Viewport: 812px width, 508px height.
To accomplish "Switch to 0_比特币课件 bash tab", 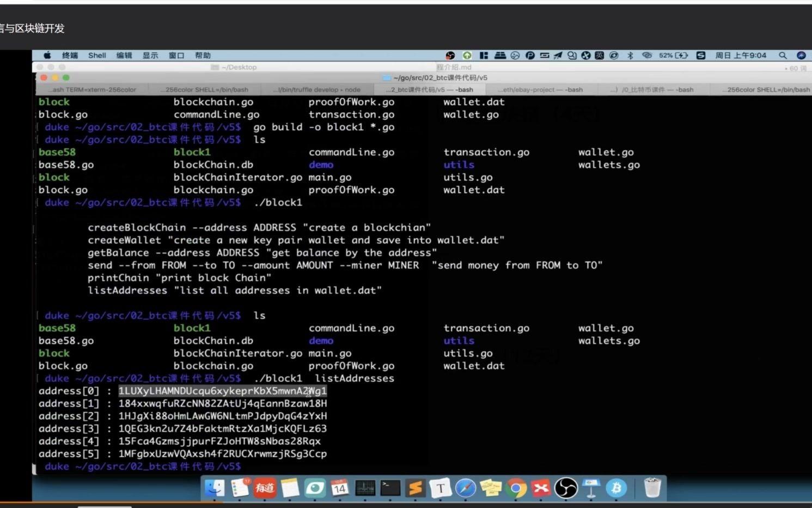I will (652, 89).
